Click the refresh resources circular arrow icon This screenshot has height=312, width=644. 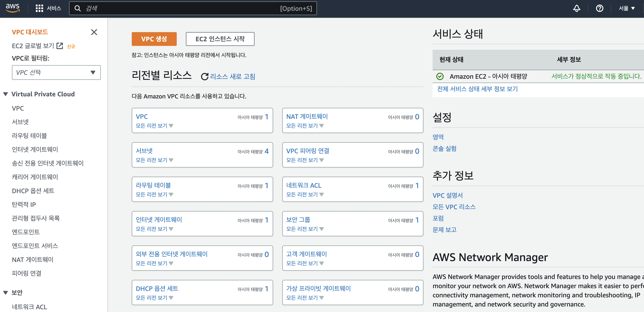click(x=204, y=76)
